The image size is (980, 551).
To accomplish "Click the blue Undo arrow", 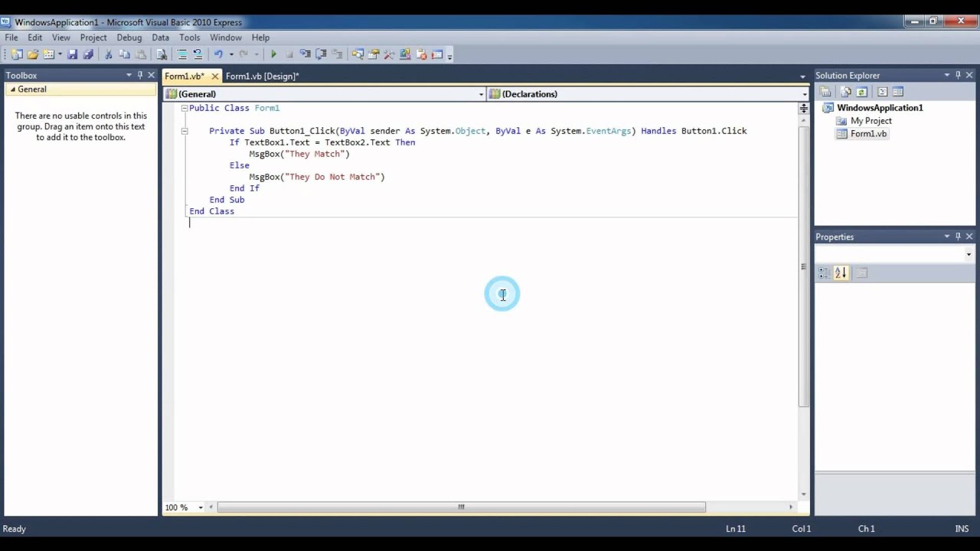I will (x=218, y=54).
